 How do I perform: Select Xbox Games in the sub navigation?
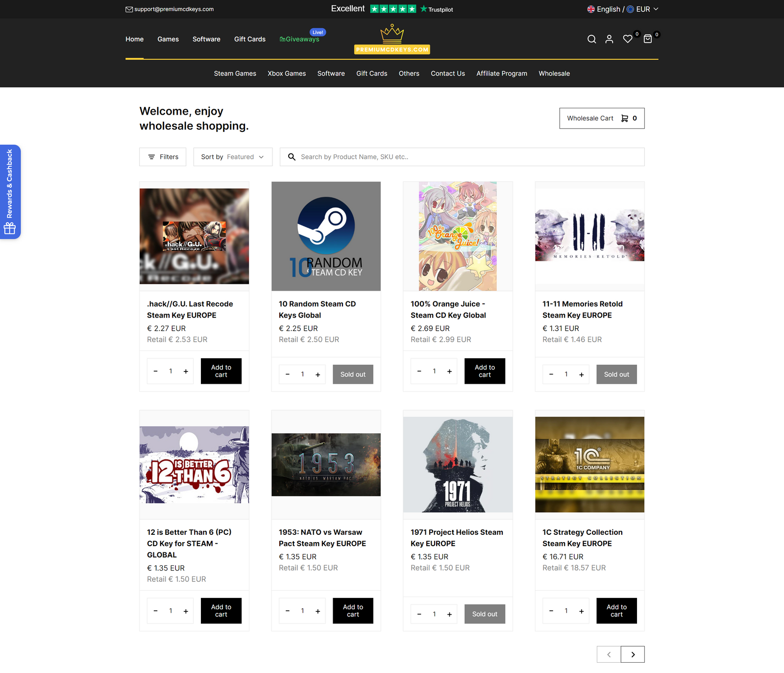(287, 74)
